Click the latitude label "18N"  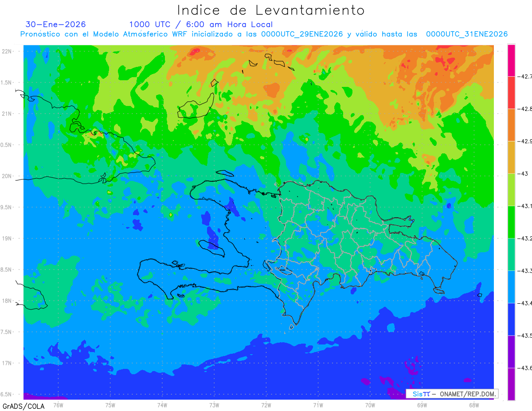tap(8, 301)
